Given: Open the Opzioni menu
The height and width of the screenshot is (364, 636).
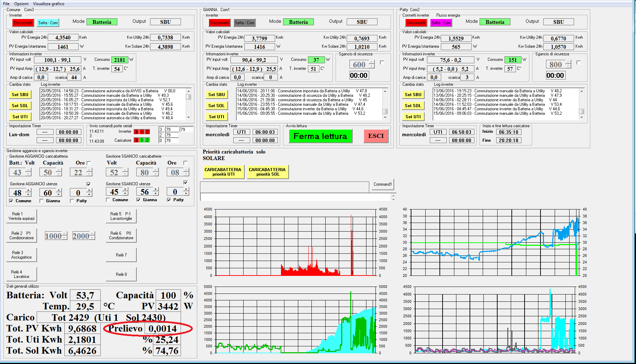Looking at the screenshot, I should point(21,3).
